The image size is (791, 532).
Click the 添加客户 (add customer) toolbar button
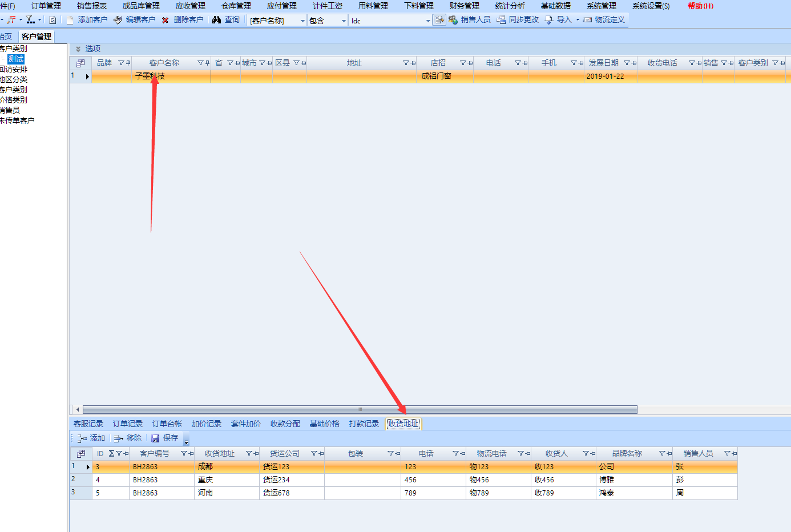(87, 20)
